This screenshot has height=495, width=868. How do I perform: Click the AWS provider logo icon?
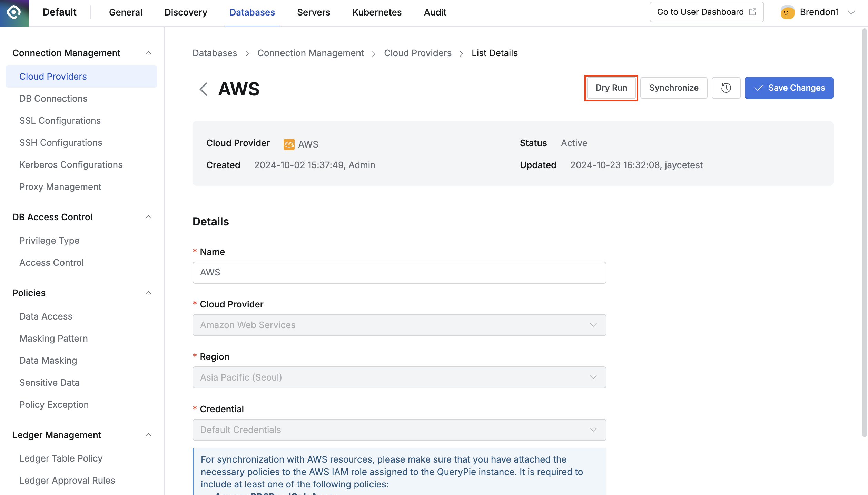(x=289, y=144)
